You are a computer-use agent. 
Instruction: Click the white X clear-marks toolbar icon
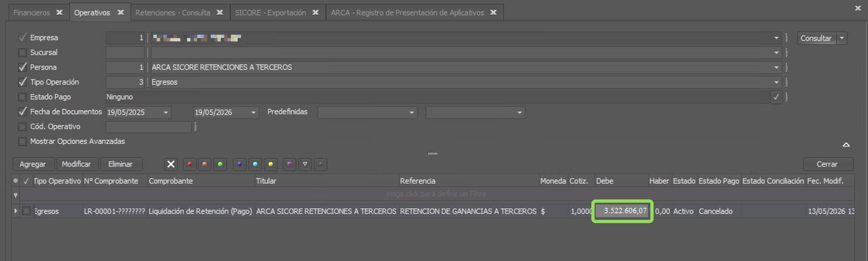point(171,164)
